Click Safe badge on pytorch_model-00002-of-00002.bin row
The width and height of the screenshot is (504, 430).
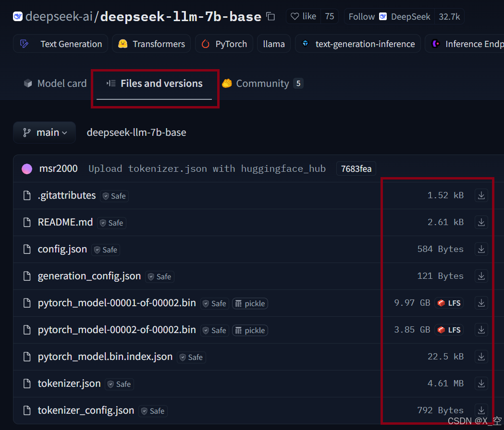215,331
